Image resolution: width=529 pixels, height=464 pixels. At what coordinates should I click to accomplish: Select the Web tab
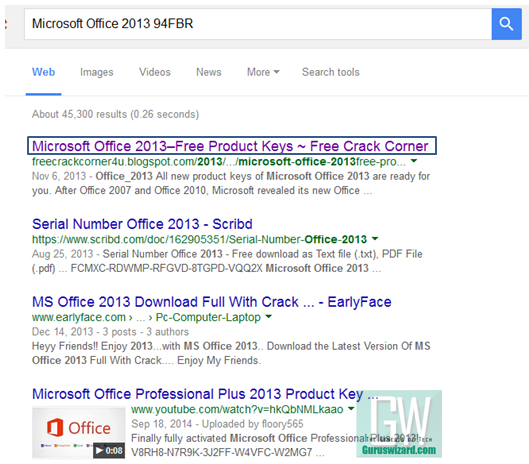point(44,72)
